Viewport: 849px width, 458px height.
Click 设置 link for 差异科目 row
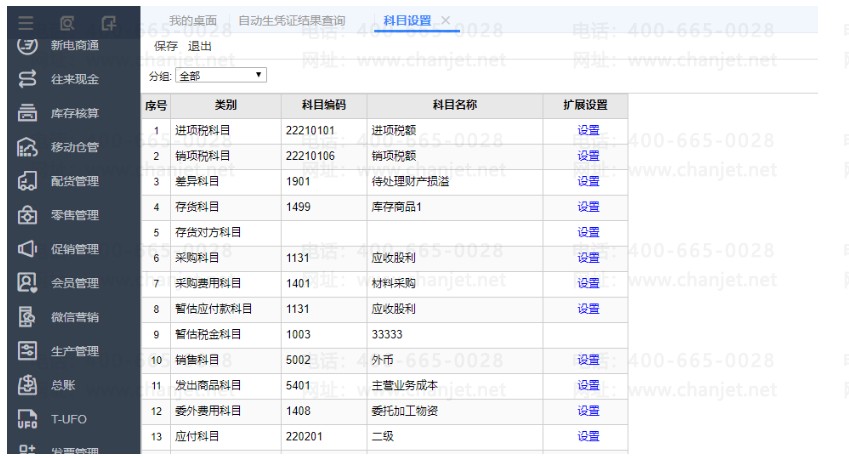[x=588, y=181]
